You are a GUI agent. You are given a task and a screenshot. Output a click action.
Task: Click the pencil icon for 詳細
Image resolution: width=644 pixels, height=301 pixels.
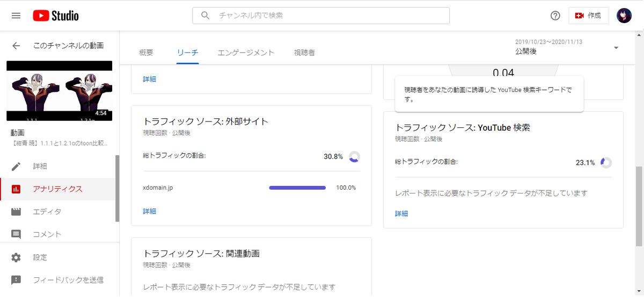pyautogui.click(x=16, y=166)
